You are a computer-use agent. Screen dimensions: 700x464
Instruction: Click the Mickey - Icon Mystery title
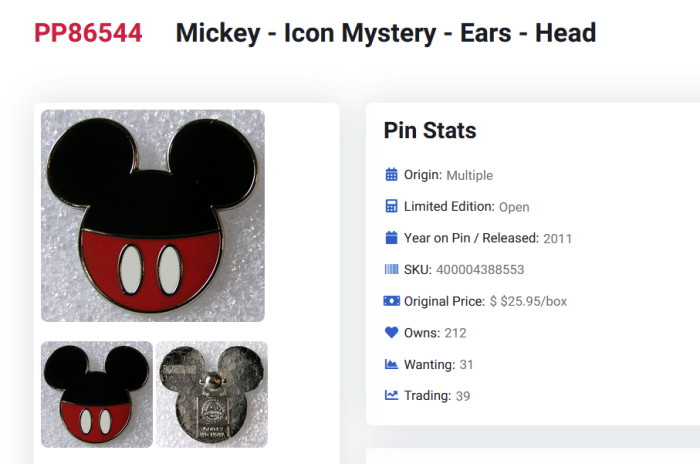[386, 34]
